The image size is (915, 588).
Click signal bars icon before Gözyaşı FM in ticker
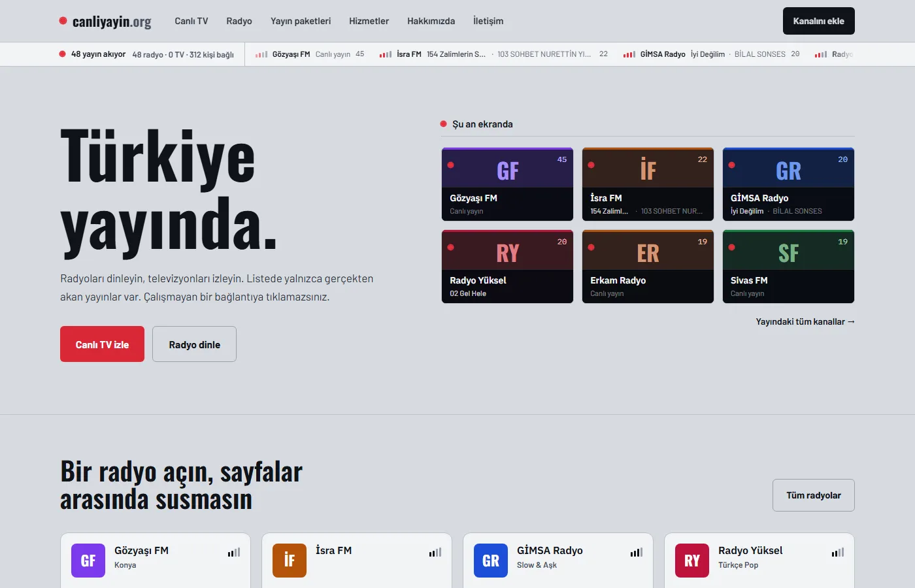[261, 54]
